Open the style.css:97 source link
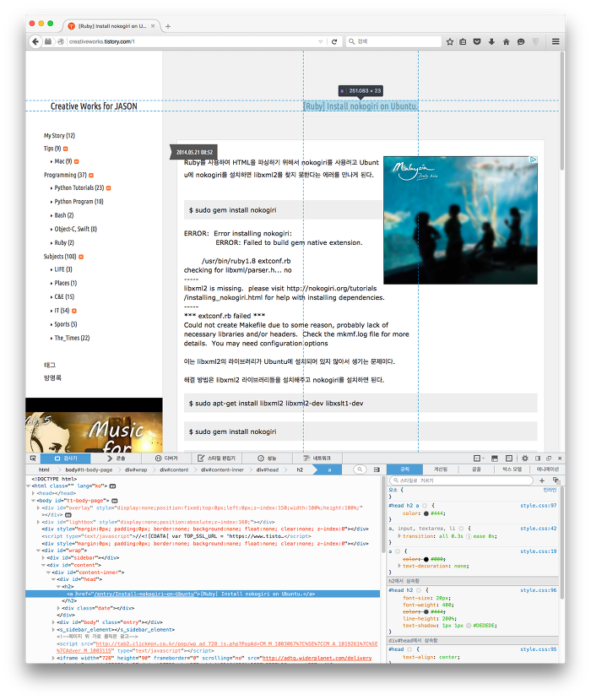This screenshot has height=700, width=591. [539, 506]
